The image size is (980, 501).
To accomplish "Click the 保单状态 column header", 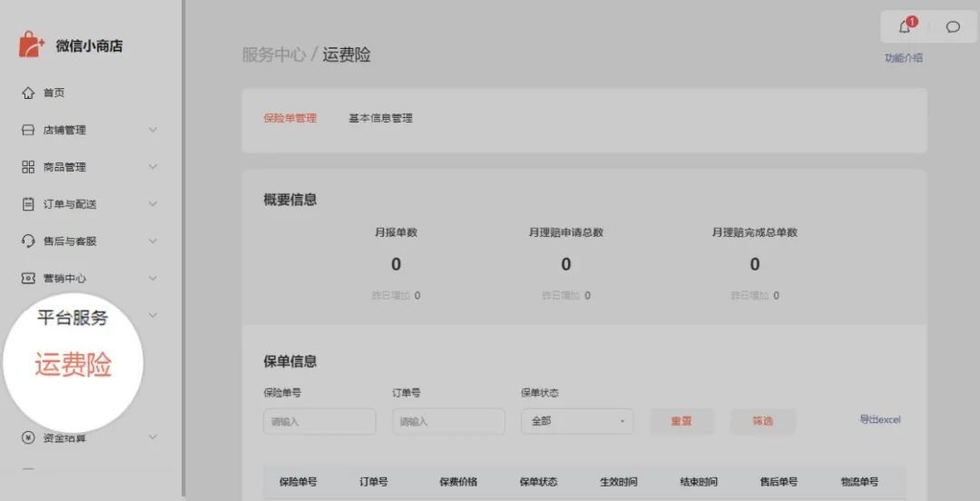I will point(538,482).
